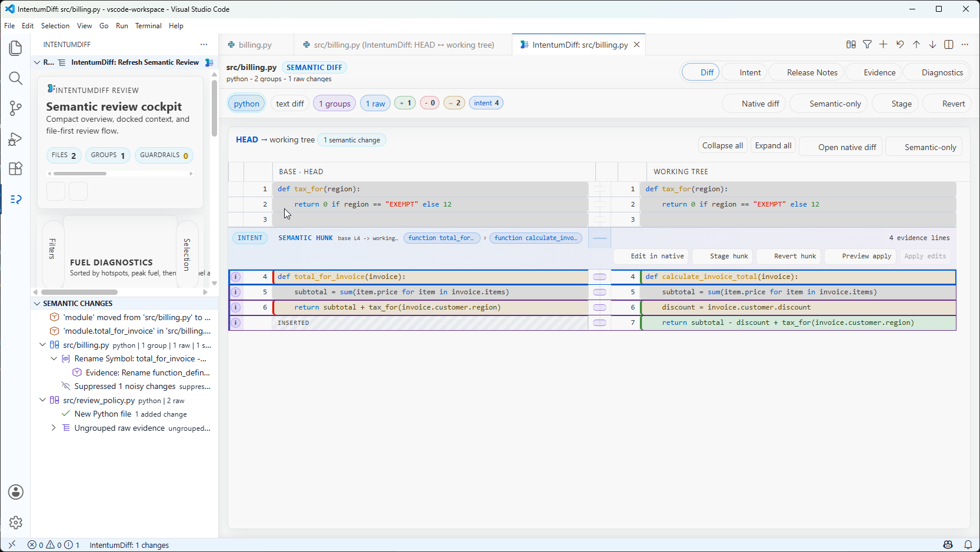Open the Extensions view

tap(16, 169)
